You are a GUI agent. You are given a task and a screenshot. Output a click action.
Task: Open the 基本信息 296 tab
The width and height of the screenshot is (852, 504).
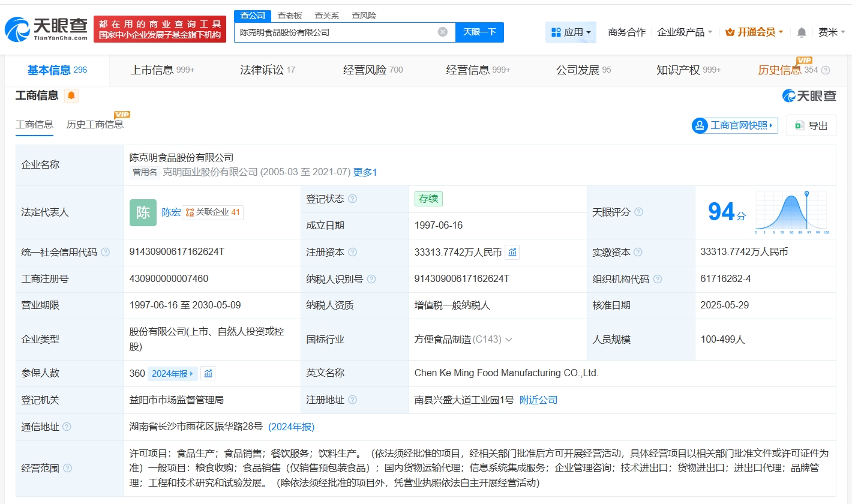tap(57, 70)
